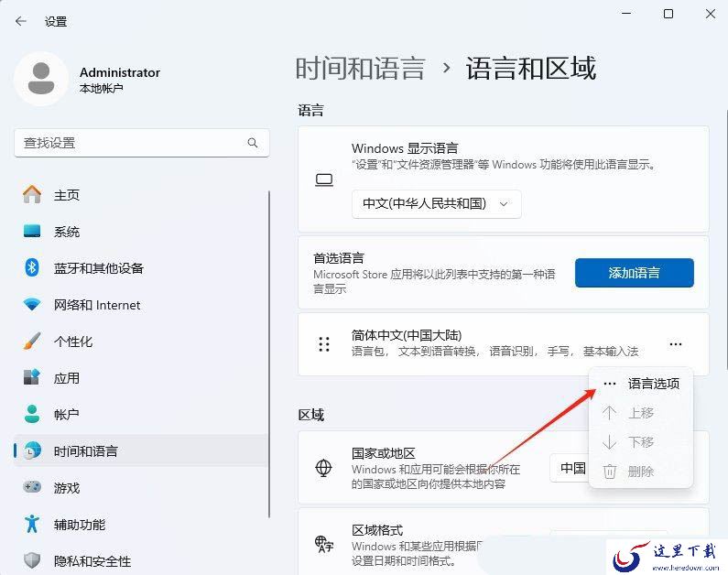Click the 应用 apps icon
Viewport: 728px width, 575px height.
[32, 377]
